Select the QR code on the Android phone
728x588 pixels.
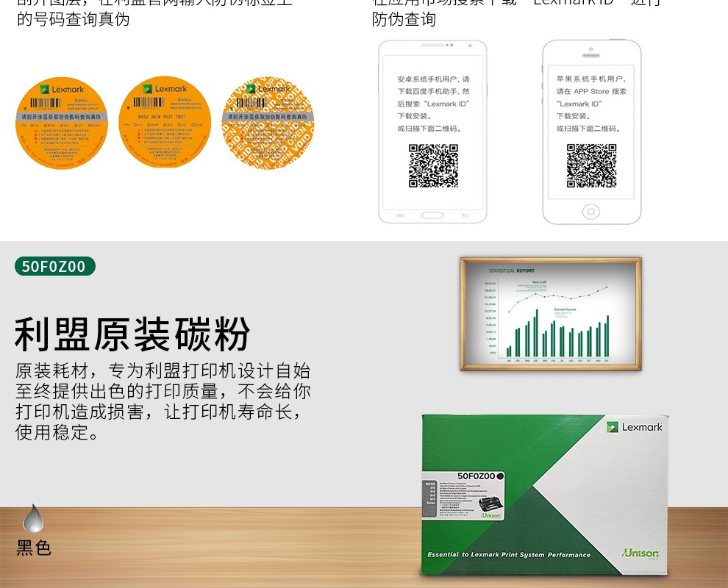tap(433, 165)
